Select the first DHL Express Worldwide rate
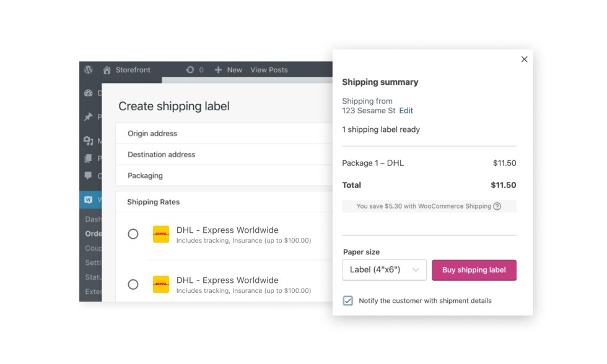Viewport: 607px width, 364px height. click(x=133, y=234)
